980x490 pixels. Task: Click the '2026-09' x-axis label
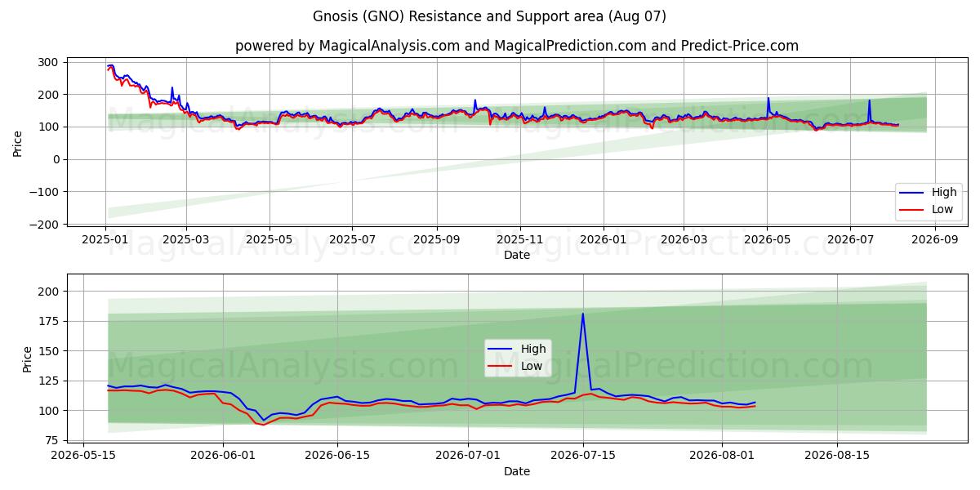pyautogui.click(x=934, y=240)
